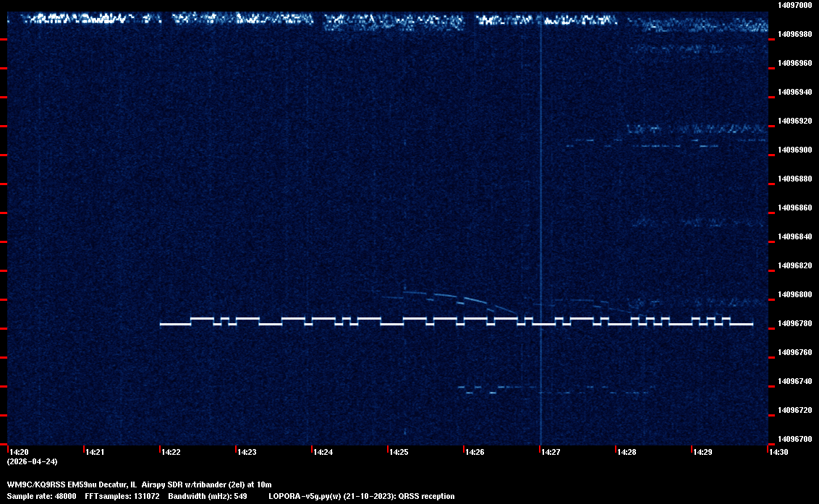Click the (2026-04-24) date label

tap(32, 461)
